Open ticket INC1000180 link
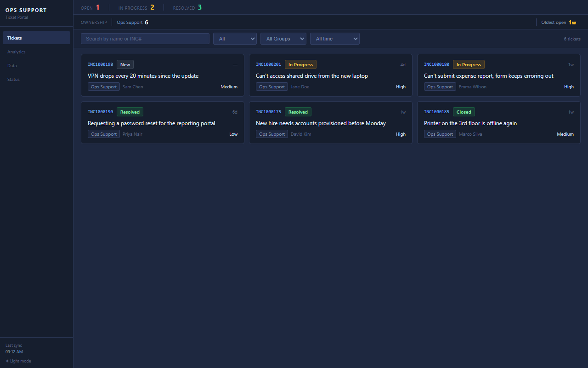 click(x=436, y=64)
